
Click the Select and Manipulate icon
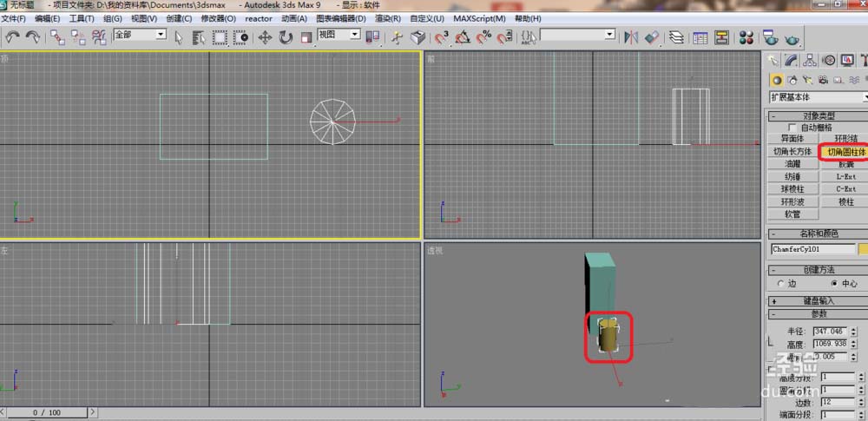pyautogui.click(x=397, y=37)
